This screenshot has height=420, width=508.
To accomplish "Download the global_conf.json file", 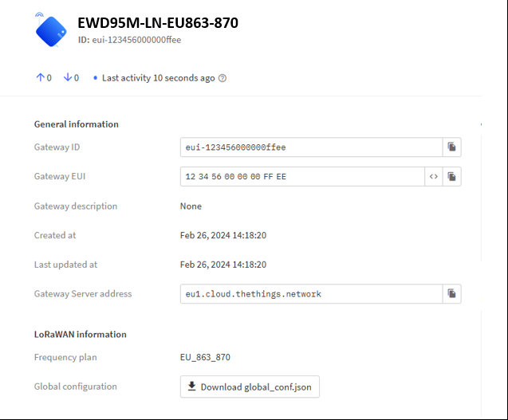I will [x=250, y=387].
